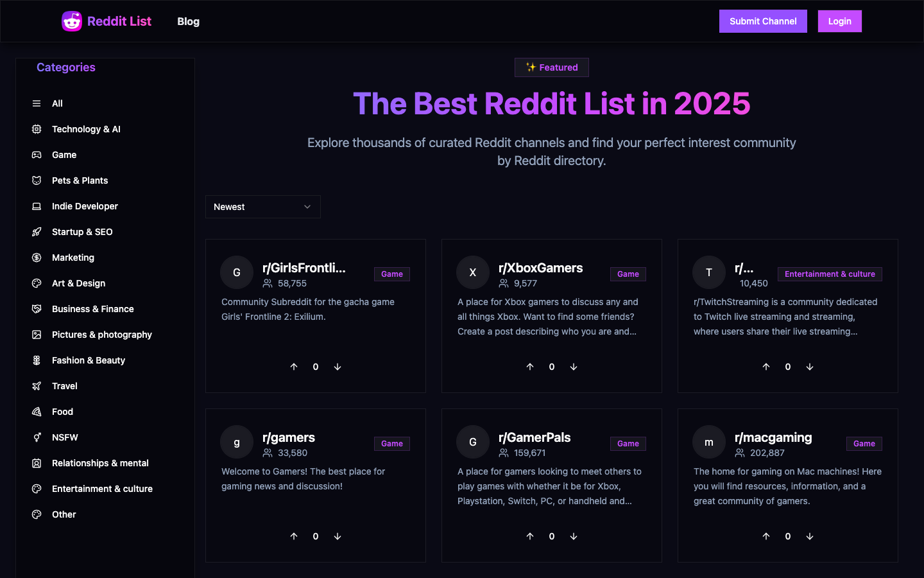Image resolution: width=924 pixels, height=578 pixels.
Task: Click the upvote arrow on r/gamers
Action: point(294,536)
